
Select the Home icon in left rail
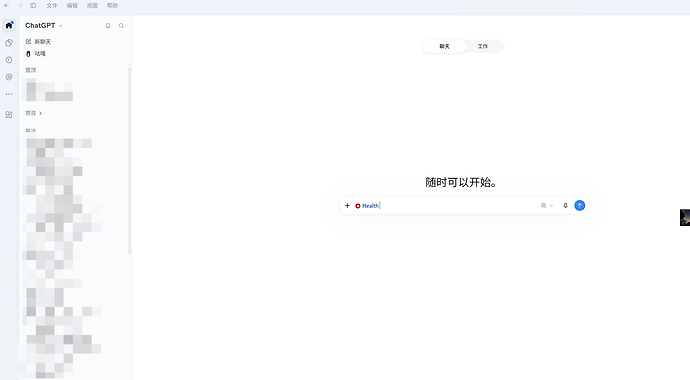[9, 25]
